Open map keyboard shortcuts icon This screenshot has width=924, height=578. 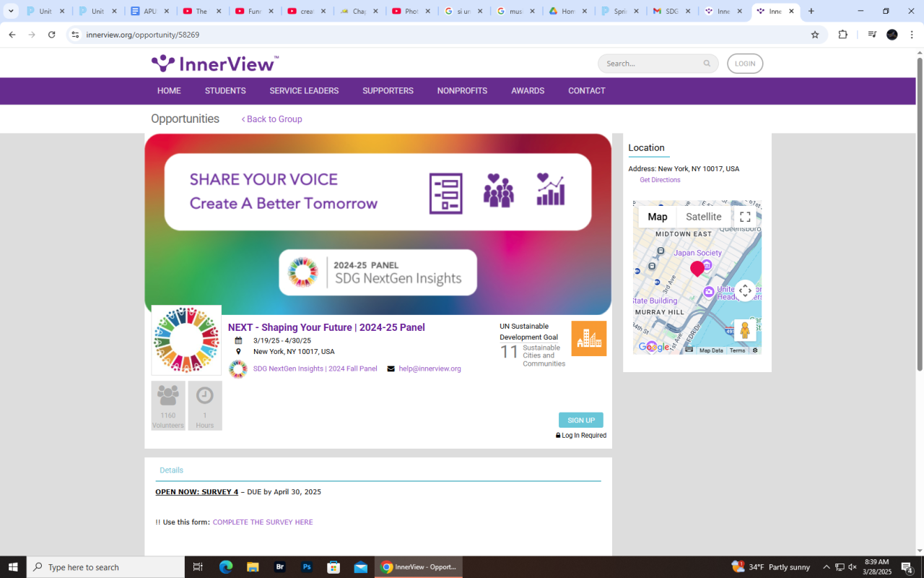coord(689,350)
